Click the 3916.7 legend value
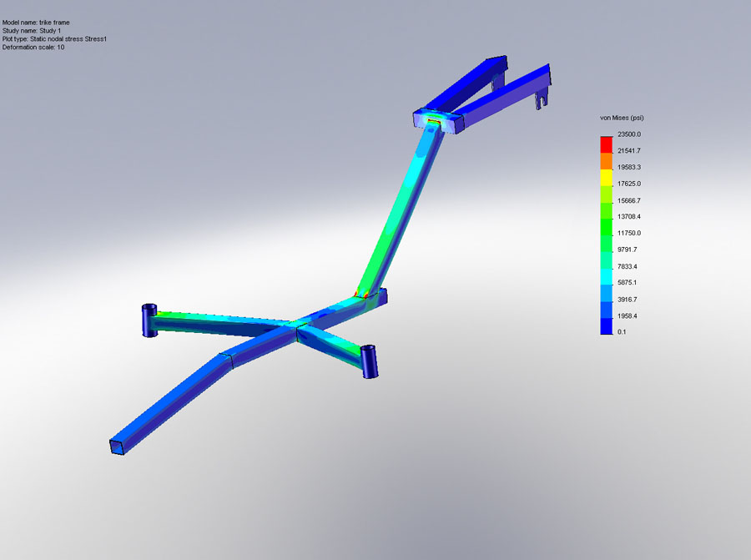 click(x=627, y=300)
